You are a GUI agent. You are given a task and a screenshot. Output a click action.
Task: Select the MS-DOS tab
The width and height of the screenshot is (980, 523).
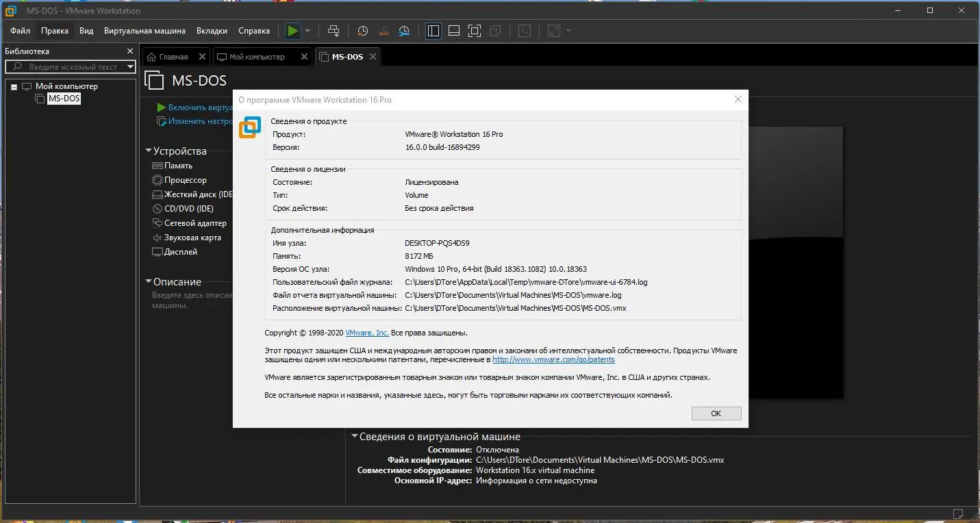point(347,57)
